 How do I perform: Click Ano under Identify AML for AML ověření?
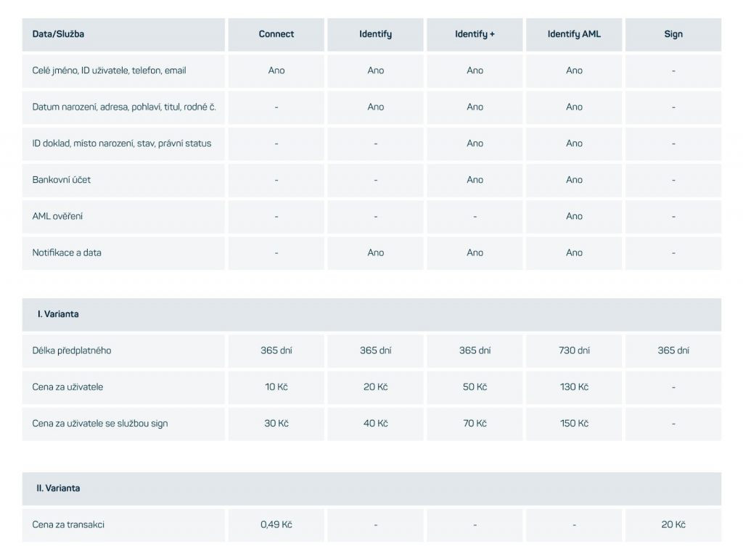[574, 216]
